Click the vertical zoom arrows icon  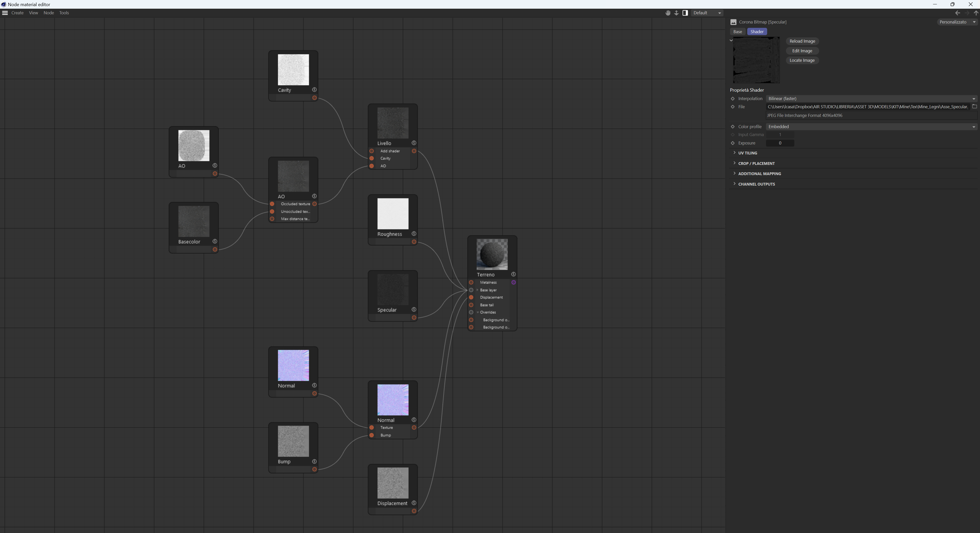pos(676,13)
